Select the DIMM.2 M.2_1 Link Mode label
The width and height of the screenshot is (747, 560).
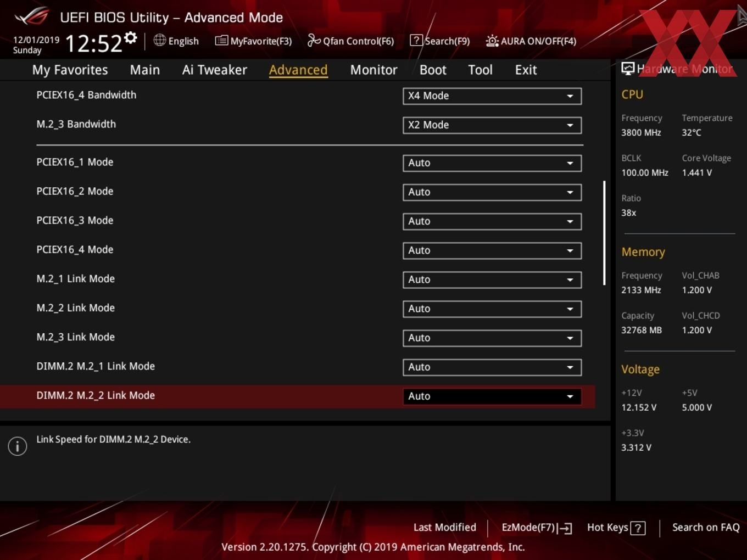96,366
